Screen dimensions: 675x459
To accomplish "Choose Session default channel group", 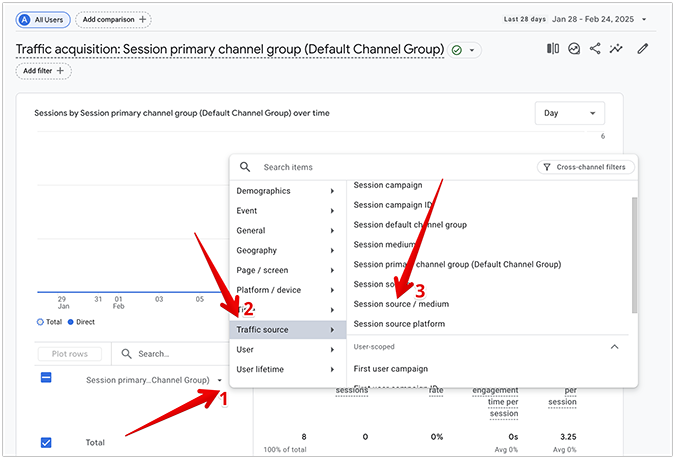I will pyautogui.click(x=410, y=225).
